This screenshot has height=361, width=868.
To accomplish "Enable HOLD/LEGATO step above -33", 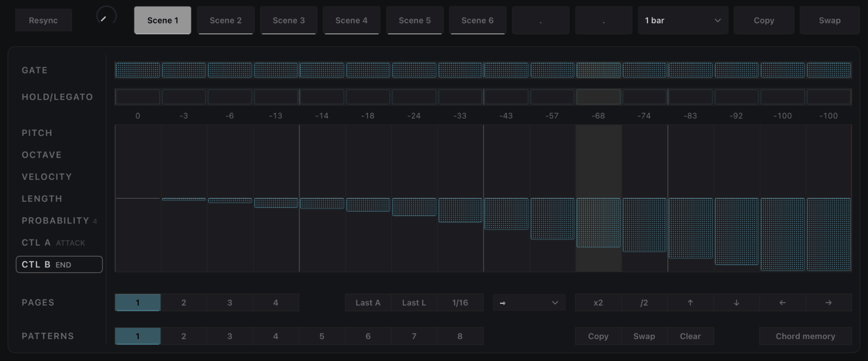I will coord(460,97).
